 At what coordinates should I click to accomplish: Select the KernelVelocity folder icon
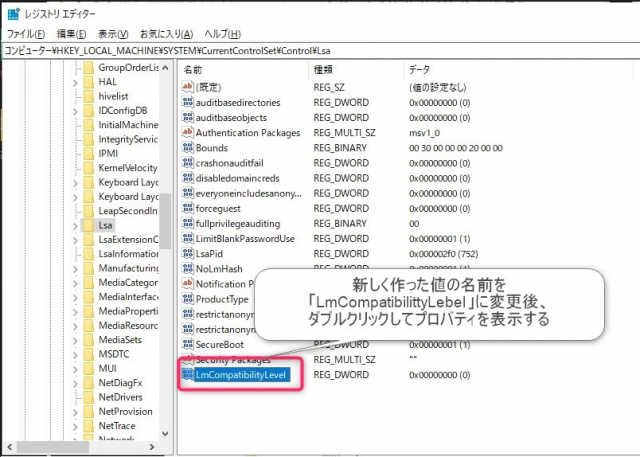(89, 168)
